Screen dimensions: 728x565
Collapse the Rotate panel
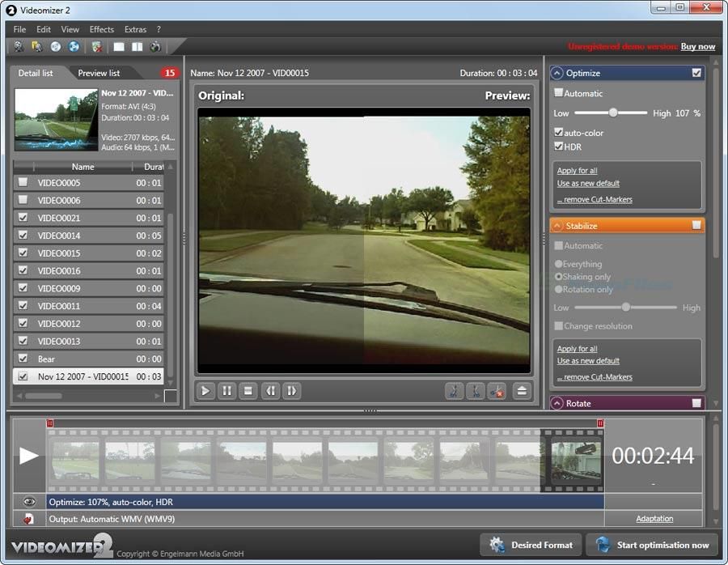557,403
